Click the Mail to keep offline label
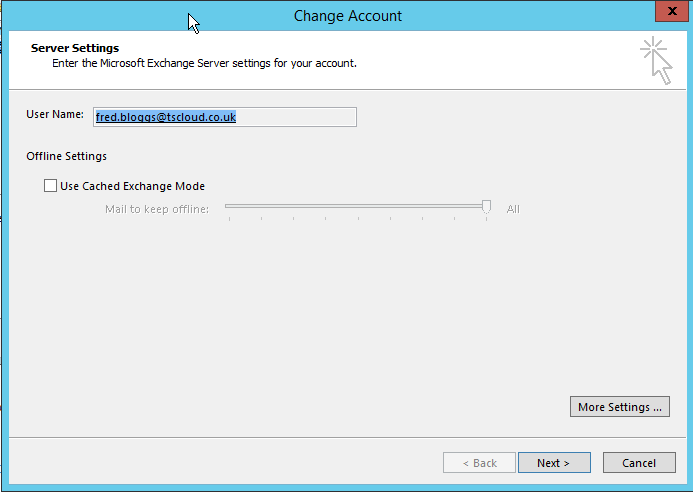The height and width of the screenshot is (492, 693). coord(157,209)
